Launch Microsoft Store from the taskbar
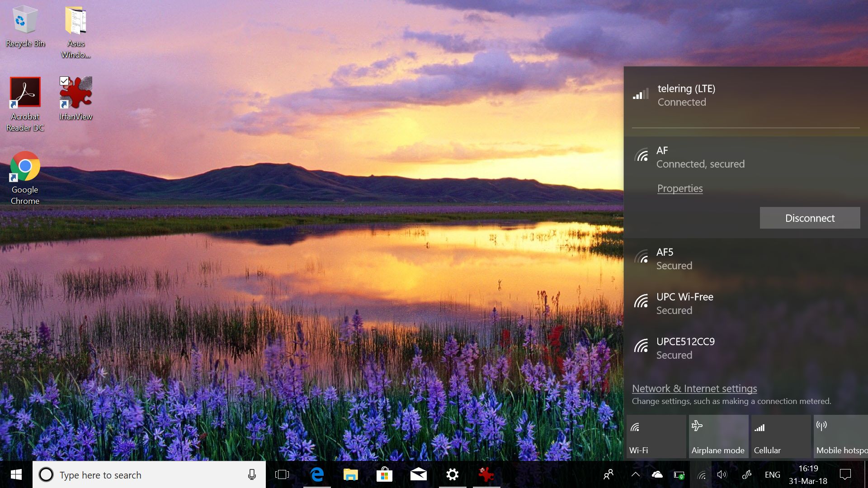 [x=384, y=474]
